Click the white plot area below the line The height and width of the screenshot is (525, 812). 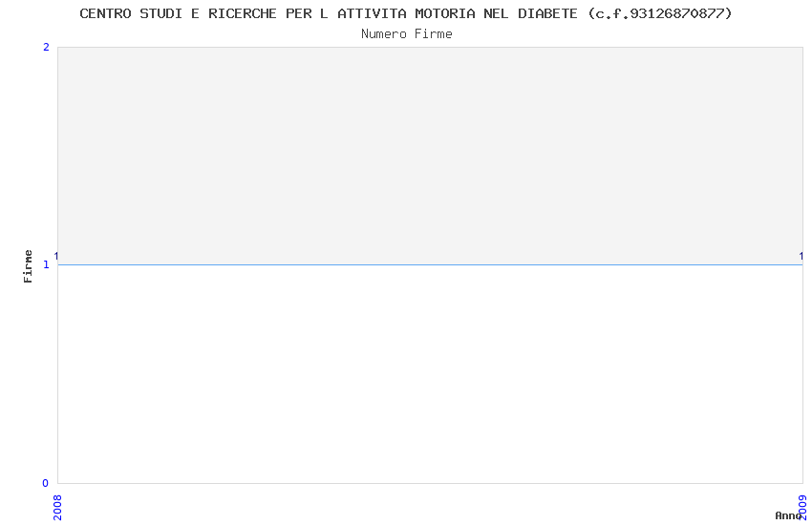[x=430, y=374]
